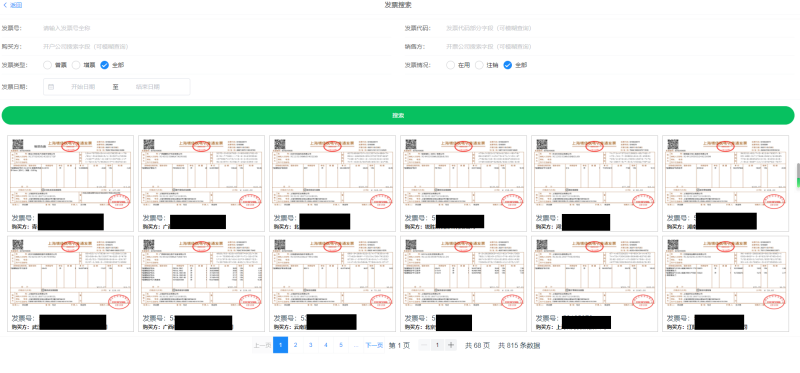Focus the 发票代码 input field
Viewport: 800px width, 373px height.
point(620,28)
